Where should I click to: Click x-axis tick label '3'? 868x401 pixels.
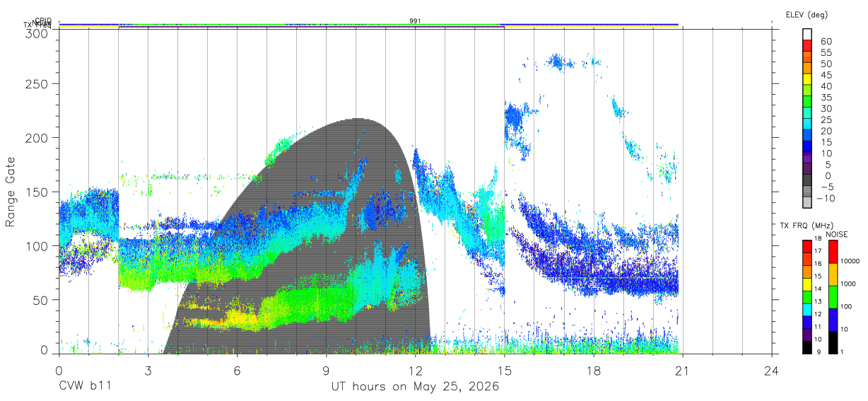pyautogui.click(x=148, y=370)
